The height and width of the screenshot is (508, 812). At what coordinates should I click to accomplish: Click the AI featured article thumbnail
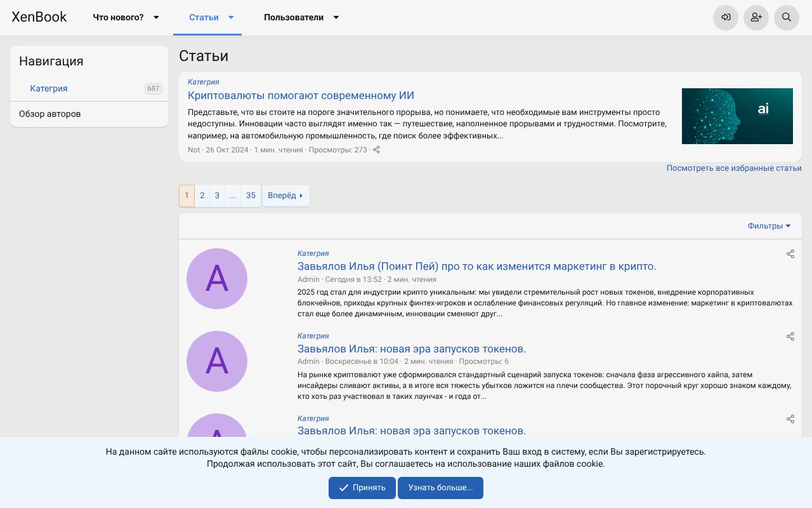coord(737,116)
